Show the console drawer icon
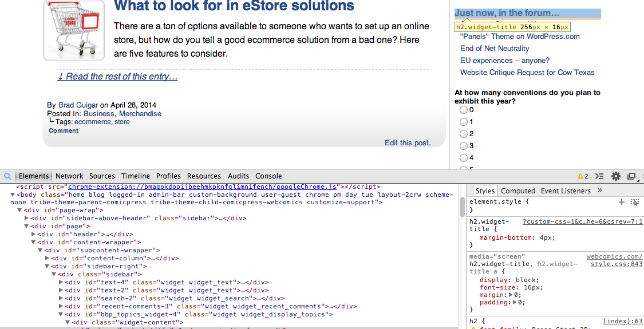This screenshot has width=644, height=329. (x=599, y=176)
